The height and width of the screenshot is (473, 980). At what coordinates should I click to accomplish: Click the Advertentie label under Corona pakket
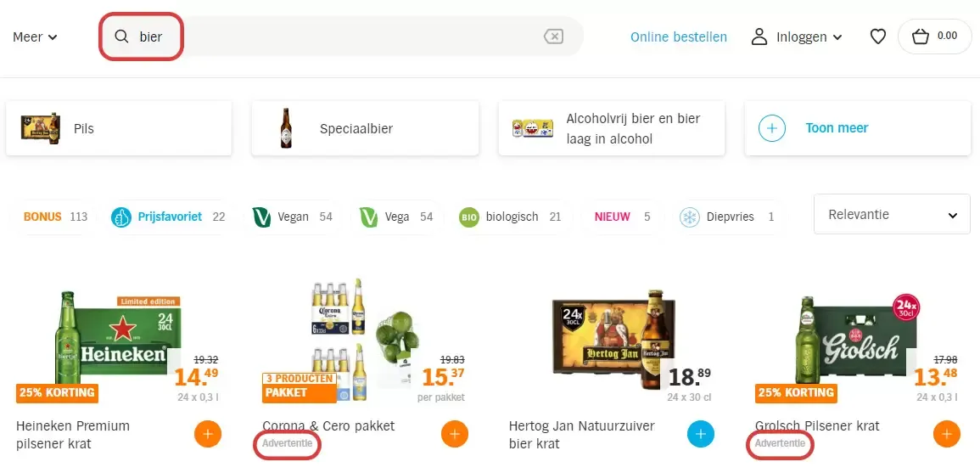click(288, 443)
